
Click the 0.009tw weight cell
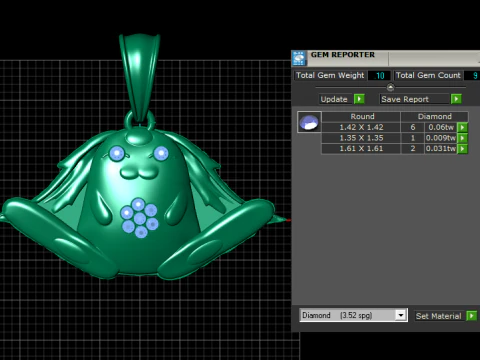[x=441, y=138]
